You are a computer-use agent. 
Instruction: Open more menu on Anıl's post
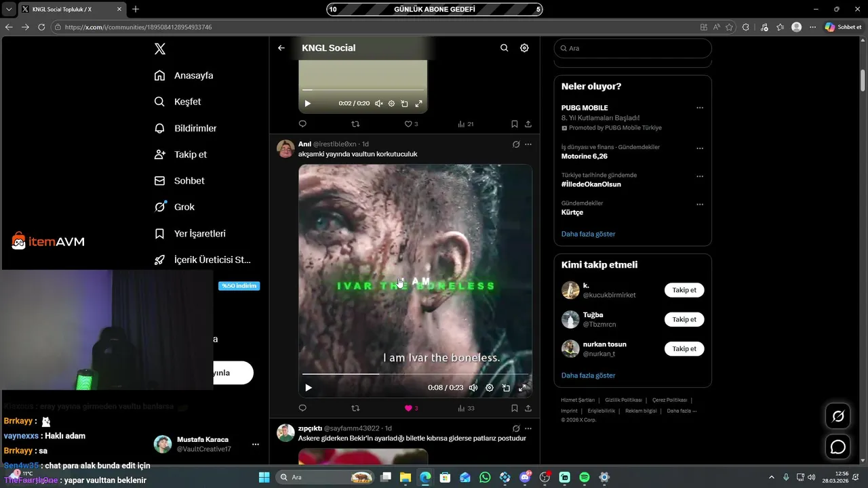click(528, 144)
